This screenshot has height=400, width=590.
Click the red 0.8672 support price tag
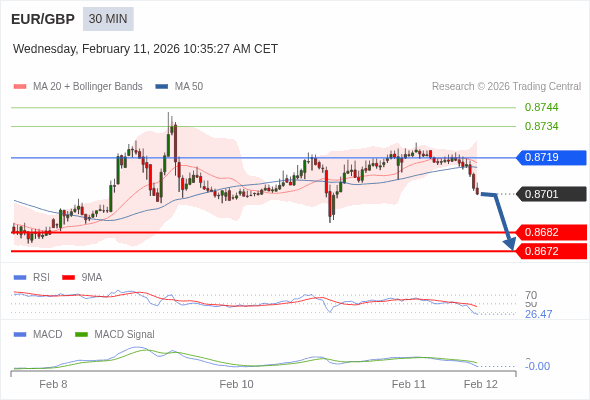click(x=552, y=251)
